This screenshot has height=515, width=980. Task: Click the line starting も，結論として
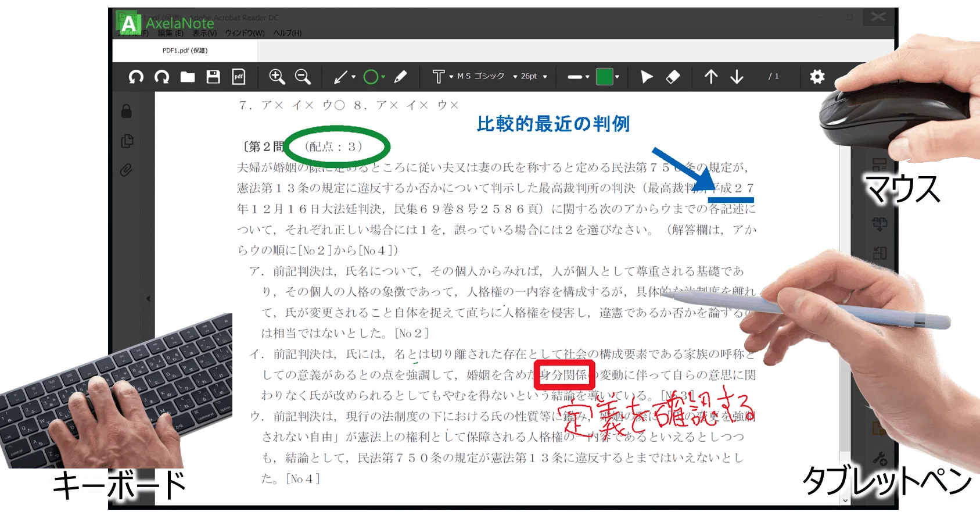pyautogui.click(x=503, y=458)
